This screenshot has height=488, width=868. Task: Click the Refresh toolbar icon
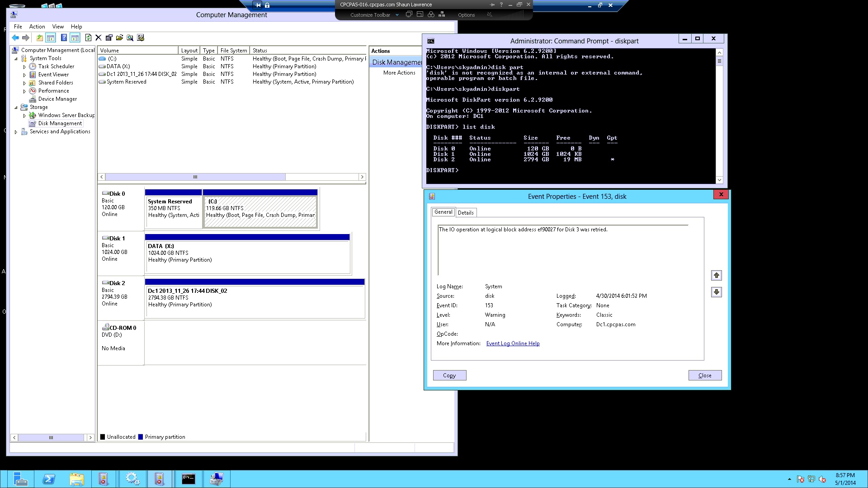click(88, 38)
